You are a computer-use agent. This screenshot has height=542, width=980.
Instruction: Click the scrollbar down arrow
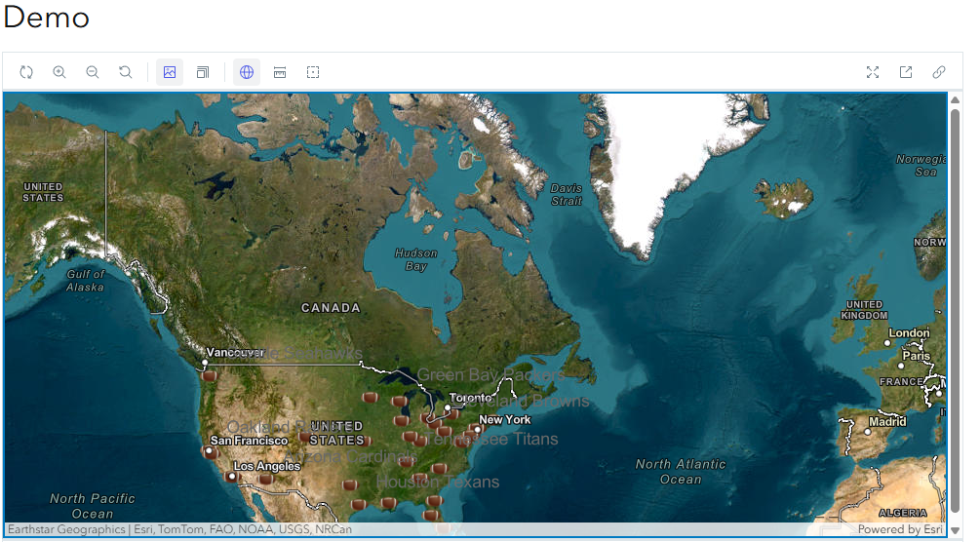(x=955, y=530)
